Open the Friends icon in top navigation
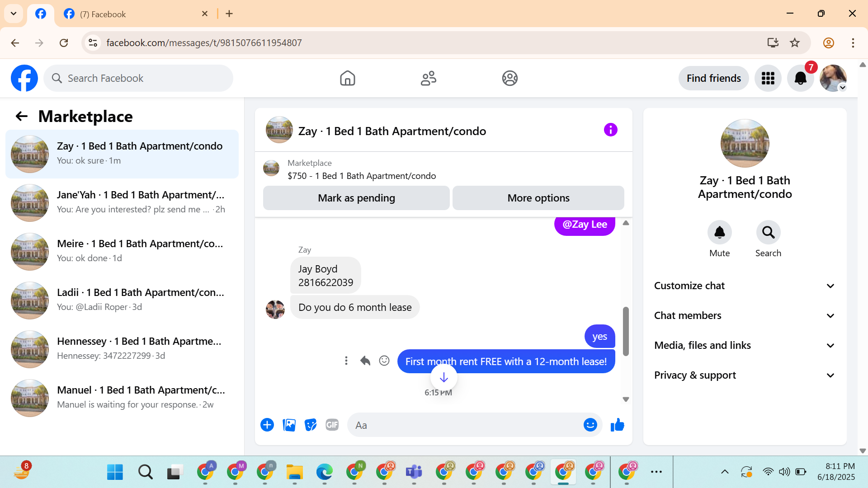Screen dimensions: 868x488 (429, 78)
